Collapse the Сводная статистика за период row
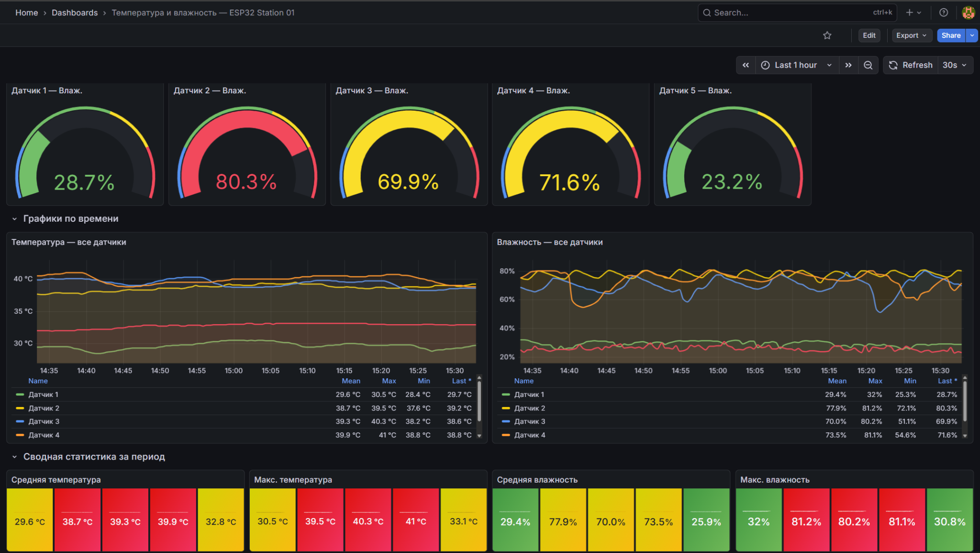The image size is (980, 553). point(14,457)
